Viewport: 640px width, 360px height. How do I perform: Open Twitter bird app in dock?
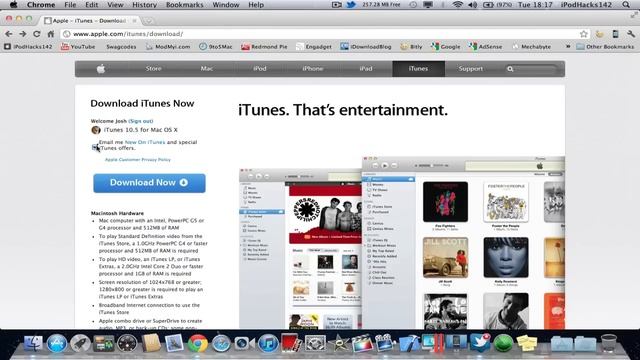[480, 342]
